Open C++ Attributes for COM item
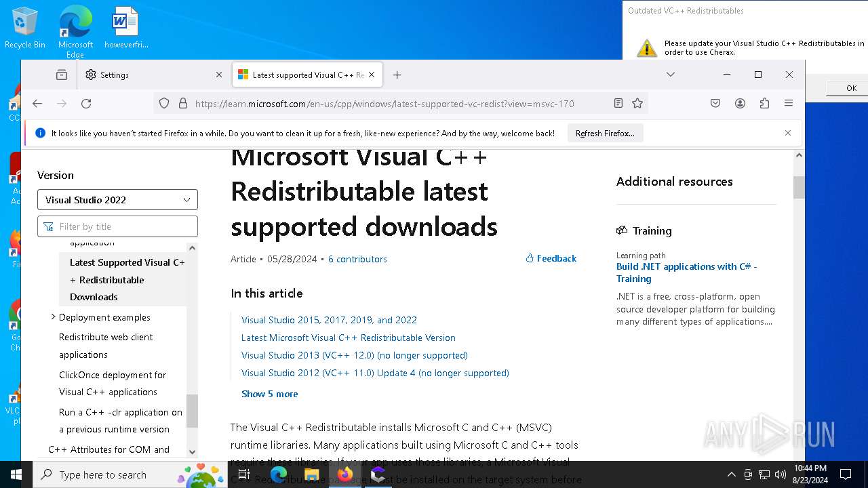 point(108,449)
